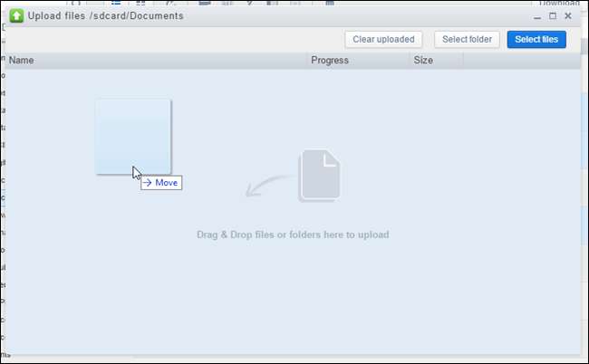Image resolution: width=589 pixels, height=364 pixels.
Task: Minimize the Upload files dialog
Action: pyautogui.click(x=537, y=16)
